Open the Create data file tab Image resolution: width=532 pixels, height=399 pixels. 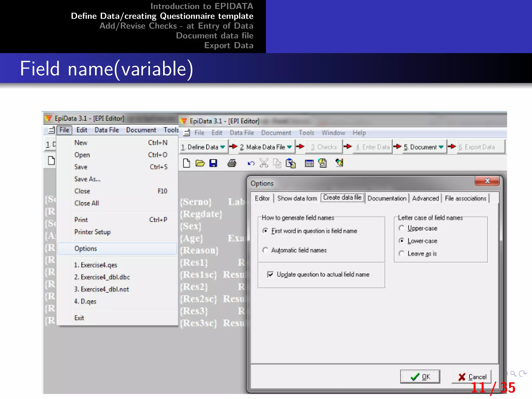(x=342, y=198)
